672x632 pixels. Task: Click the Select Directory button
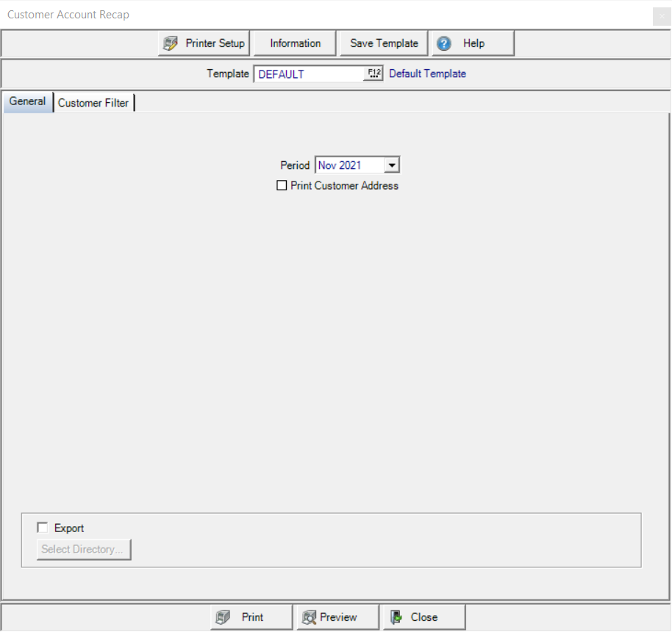pos(84,549)
